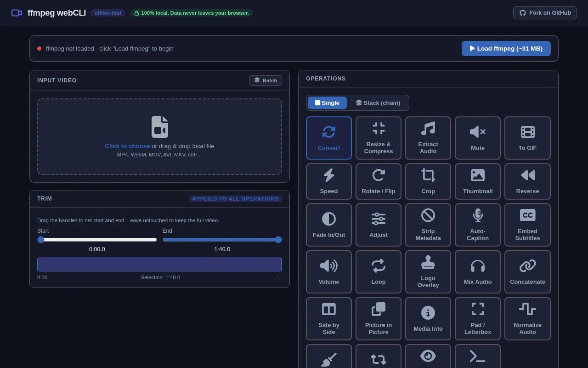The image size is (588, 368).
Task: Choose the Normalize Audio operation
Action: pyautogui.click(x=527, y=319)
